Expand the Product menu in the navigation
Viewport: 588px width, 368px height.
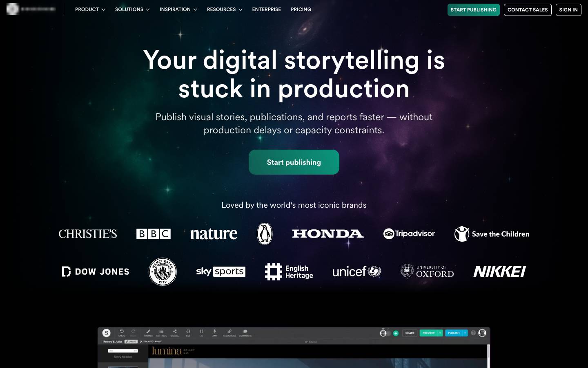(90, 9)
